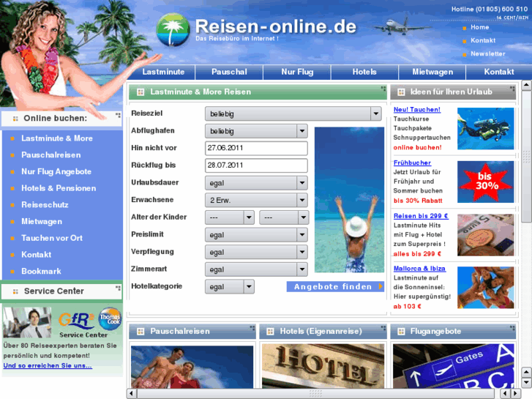Viewport: 532px width, 399px height.
Task: Open the Urlaubsdauer duration dropdown
Action: 301,183
